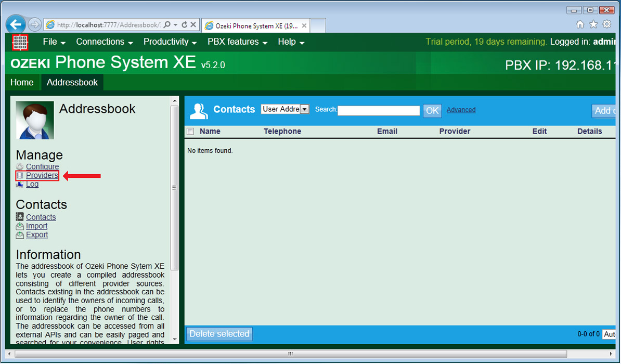Open the Export link
Screen dimensions: 621x364
(x=37, y=235)
